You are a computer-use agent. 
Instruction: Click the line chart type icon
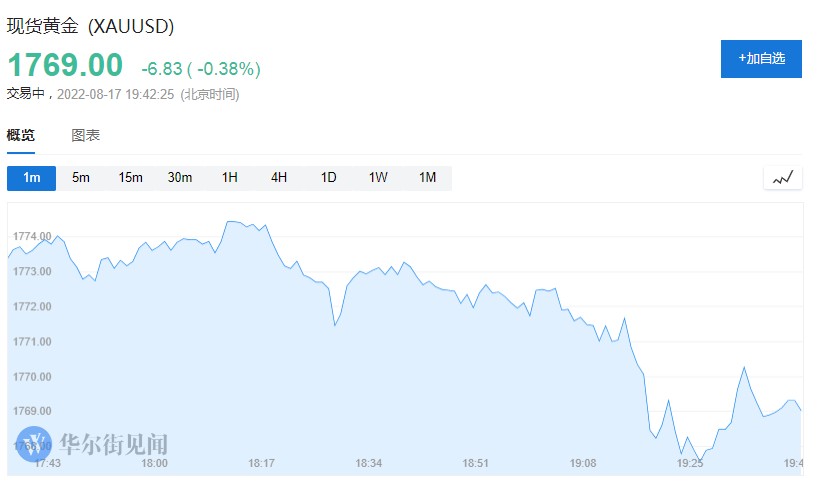click(783, 178)
